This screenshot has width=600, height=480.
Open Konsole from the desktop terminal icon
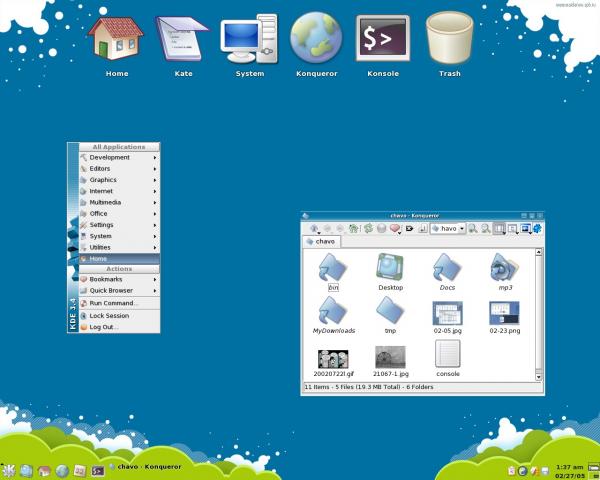pos(383,46)
